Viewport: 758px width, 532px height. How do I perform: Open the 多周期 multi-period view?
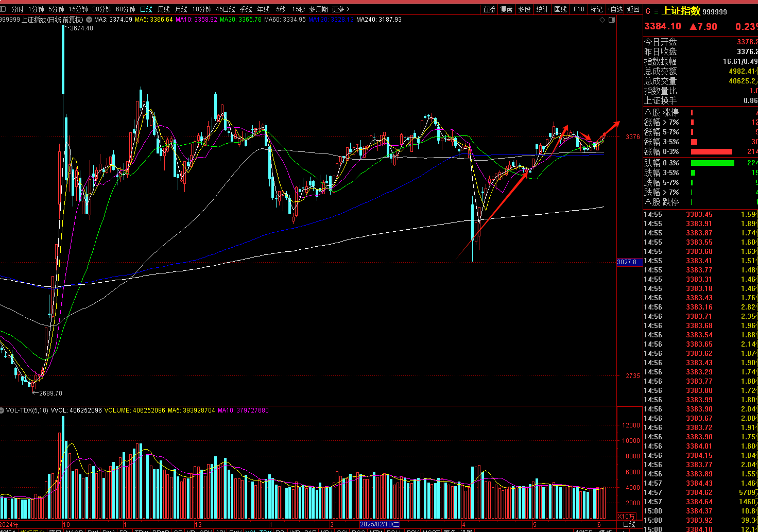318,9
